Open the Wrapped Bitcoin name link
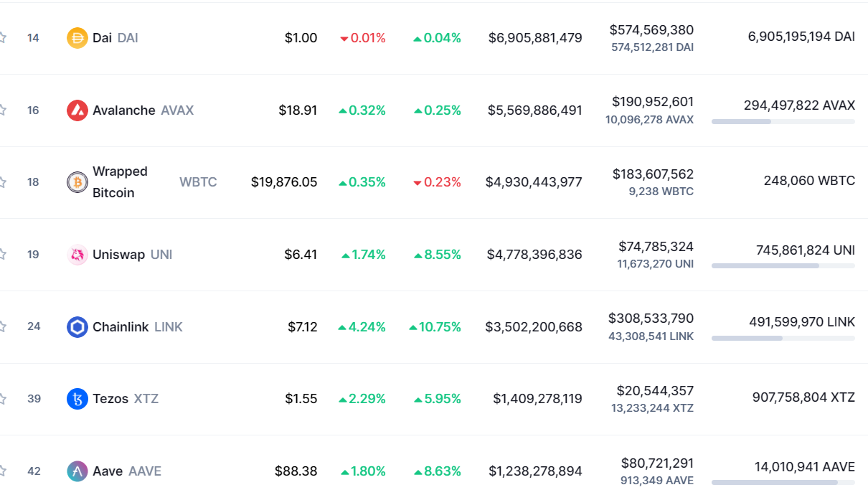Viewport: 868px width, 500px height. [x=120, y=182]
